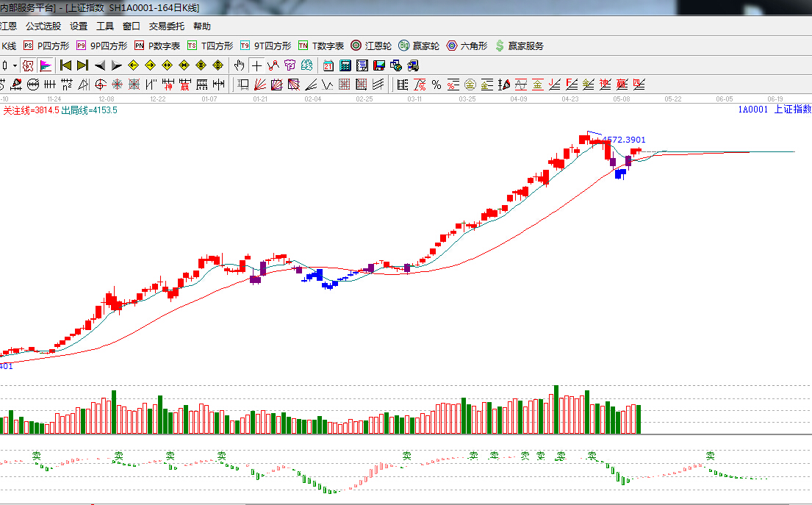Activate the crosshair cursor tool
This screenshot has height=505, width=812.
click(256, 65)
